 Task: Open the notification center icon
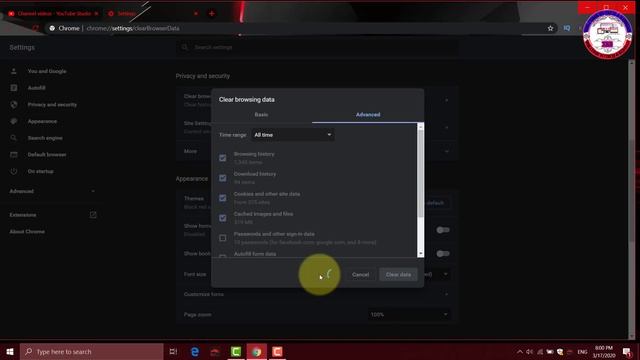tap(627, 352)
